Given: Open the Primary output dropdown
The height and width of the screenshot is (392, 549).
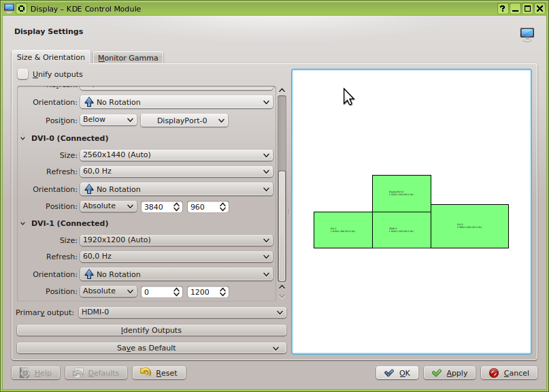Looking at the screenshot, I should coord(182,312).
